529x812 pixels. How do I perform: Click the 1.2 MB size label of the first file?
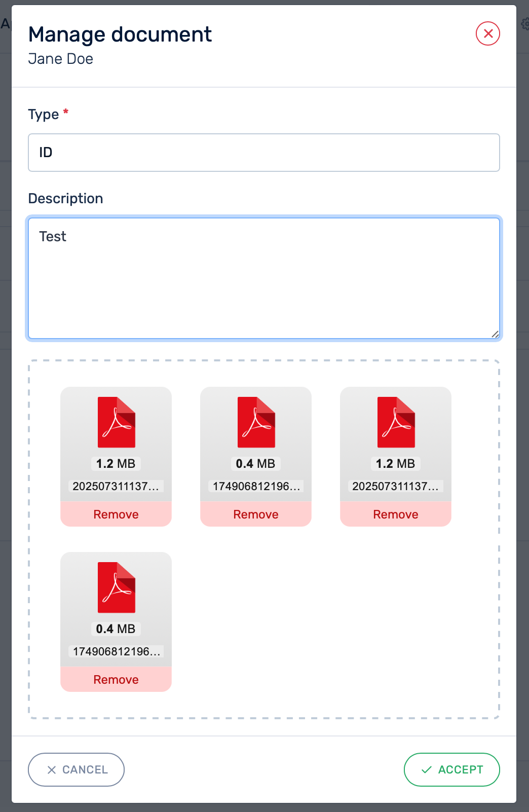click(x=116, y=464)
